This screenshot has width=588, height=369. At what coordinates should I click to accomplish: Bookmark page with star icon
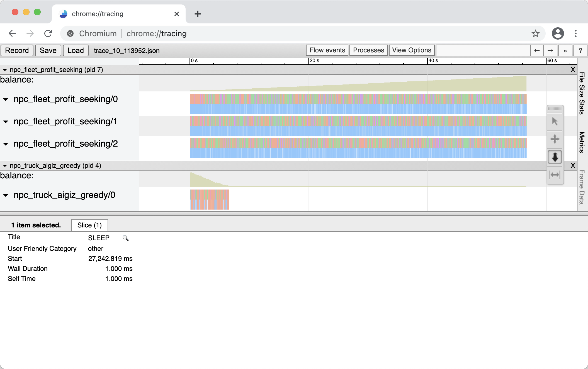pos(535,34)
